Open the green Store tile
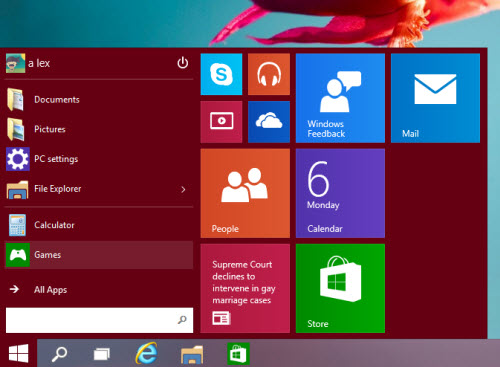500x367 pixels. pyautogui.click(x=340, y=288)
